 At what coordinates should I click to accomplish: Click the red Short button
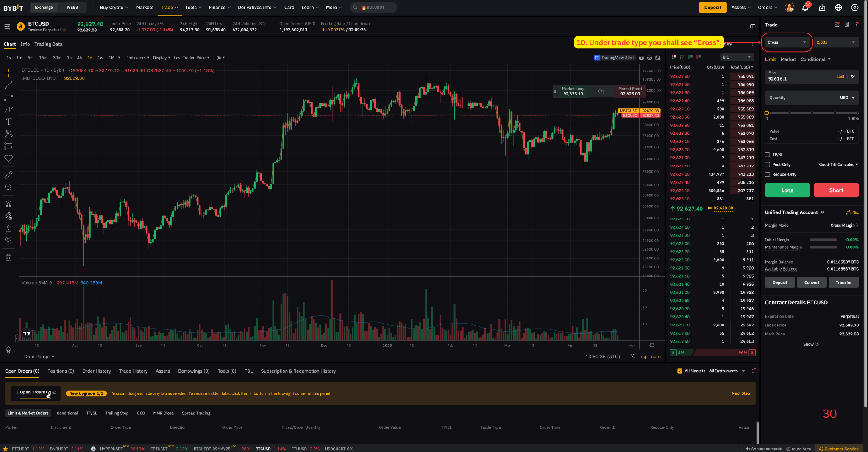coord(836,190)
